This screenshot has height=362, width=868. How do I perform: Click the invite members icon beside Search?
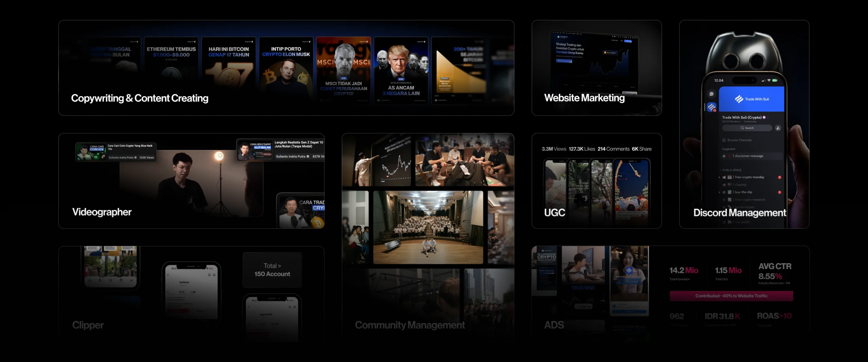tap(778, 128)
